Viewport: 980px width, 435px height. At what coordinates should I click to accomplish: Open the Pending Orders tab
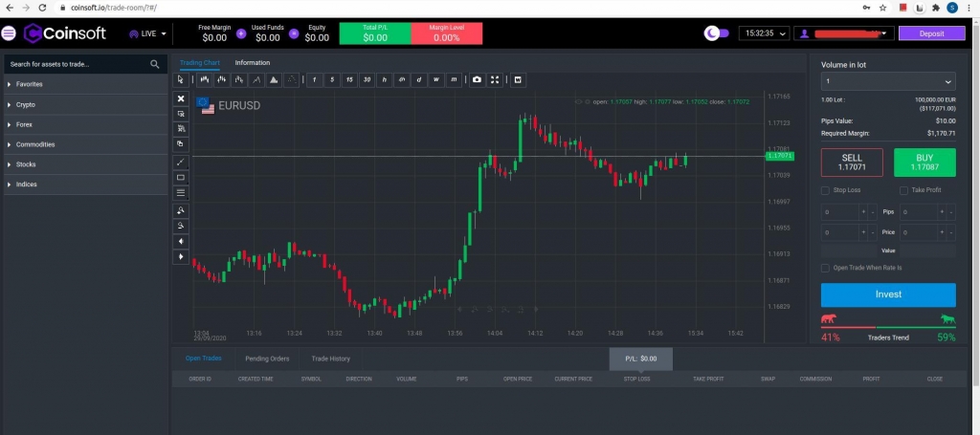click(267, 359)
